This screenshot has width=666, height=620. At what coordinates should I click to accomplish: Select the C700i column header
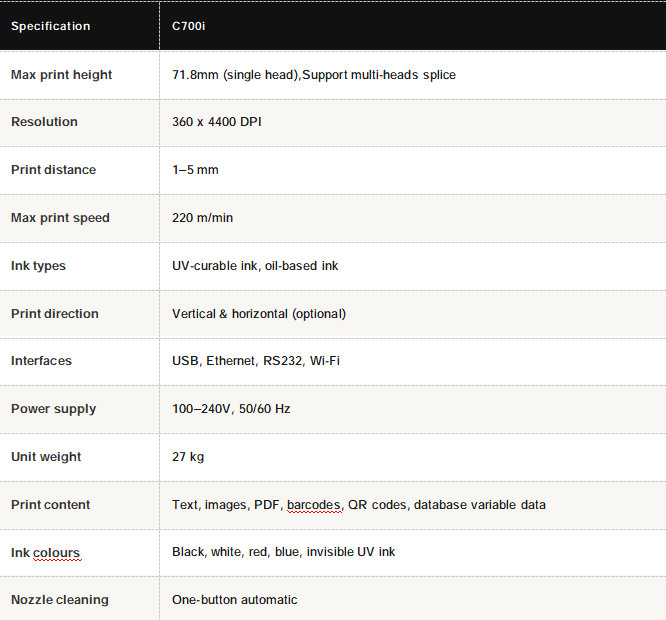click(x=189, y=26)
